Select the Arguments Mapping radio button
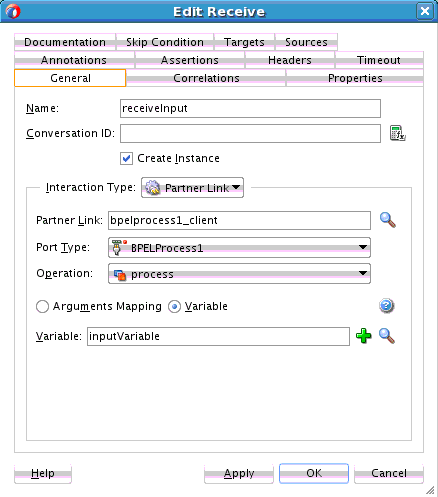 coord(42,306)
